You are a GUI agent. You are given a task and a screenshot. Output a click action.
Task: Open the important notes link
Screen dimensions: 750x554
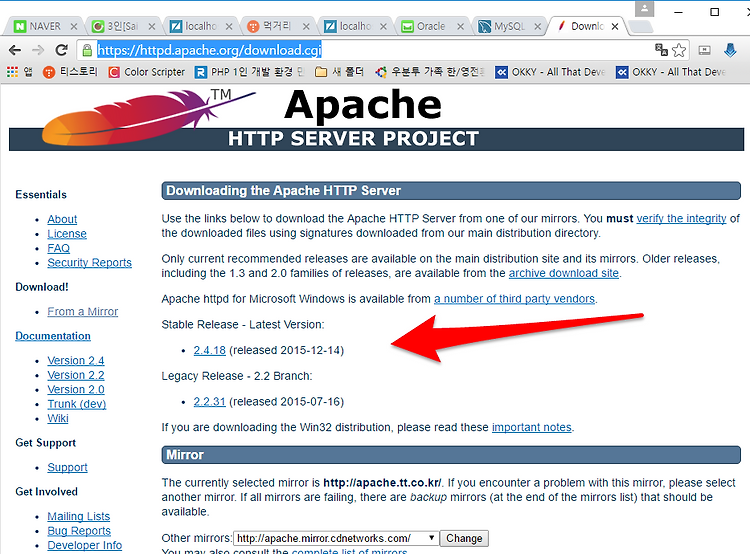click(531, 427)
